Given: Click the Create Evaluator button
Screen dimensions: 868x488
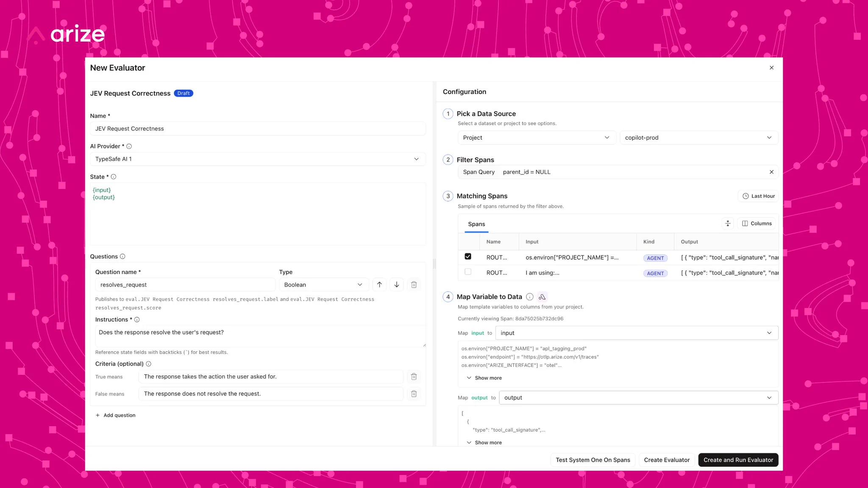Looking at the screenshot, I should tap(667, 460).
